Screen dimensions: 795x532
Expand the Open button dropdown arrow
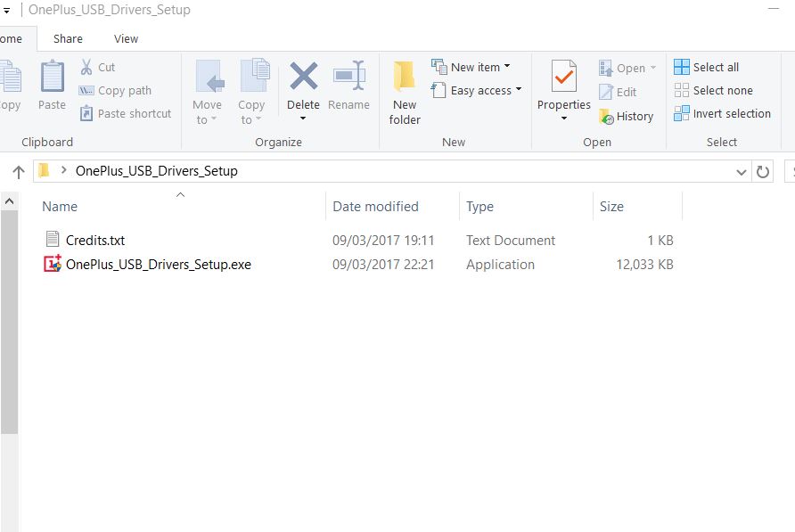click(653, 68)
